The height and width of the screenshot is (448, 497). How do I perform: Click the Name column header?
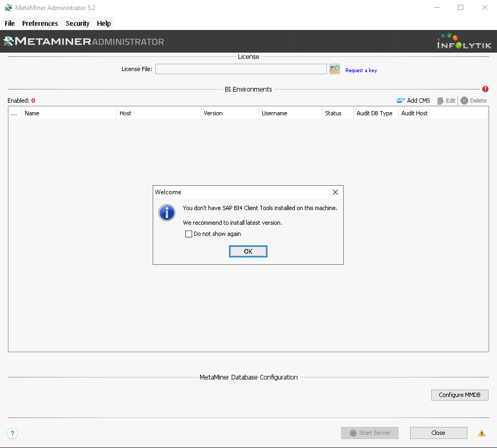(69, 113)
